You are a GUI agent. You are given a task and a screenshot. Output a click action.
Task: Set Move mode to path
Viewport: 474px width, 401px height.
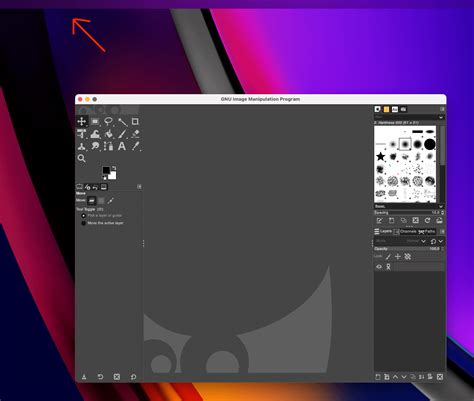[110, 200]
